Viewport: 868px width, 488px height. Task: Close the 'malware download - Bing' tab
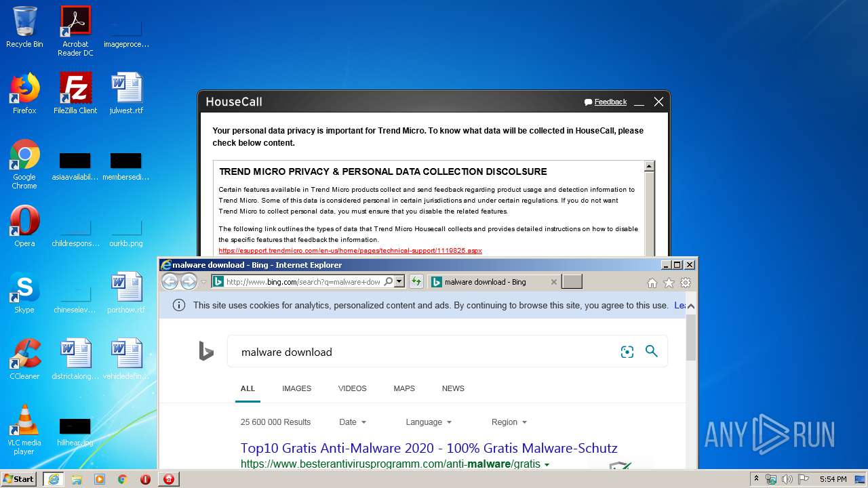(553, 282)
